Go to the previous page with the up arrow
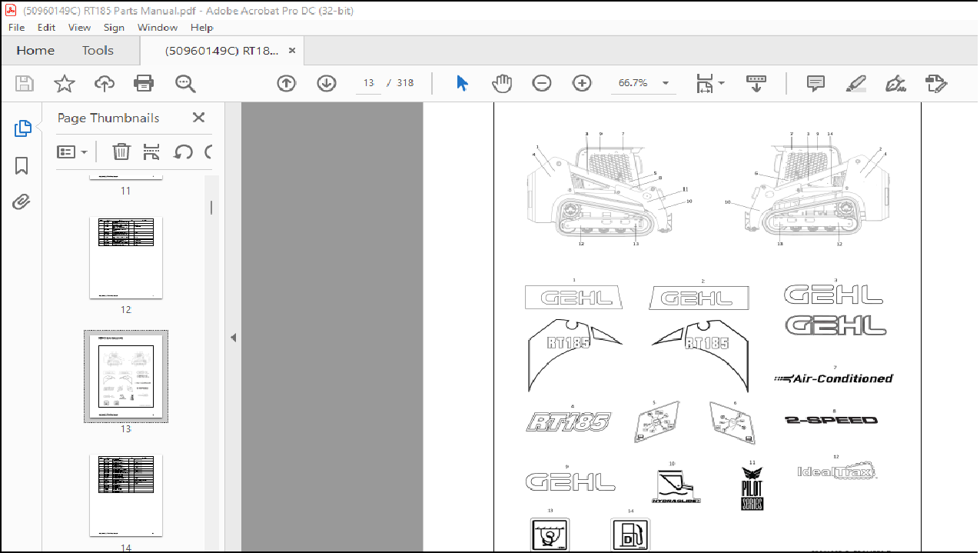Screen dimensions: 980x553 point(286,83)
